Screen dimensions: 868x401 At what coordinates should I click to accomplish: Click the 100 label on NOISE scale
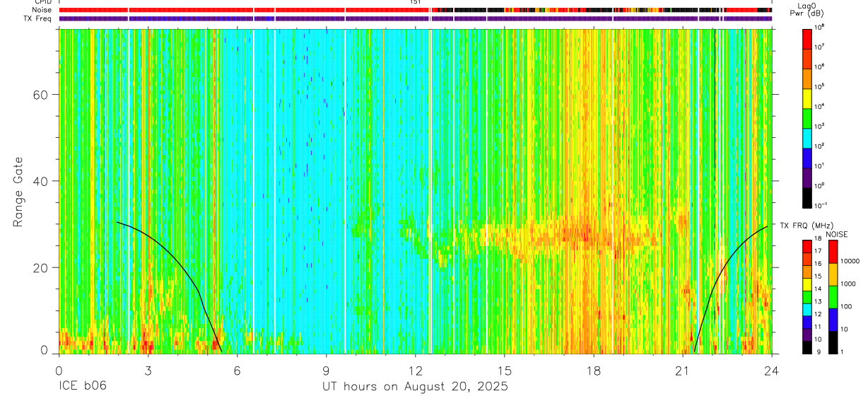[x=848, y=306]
